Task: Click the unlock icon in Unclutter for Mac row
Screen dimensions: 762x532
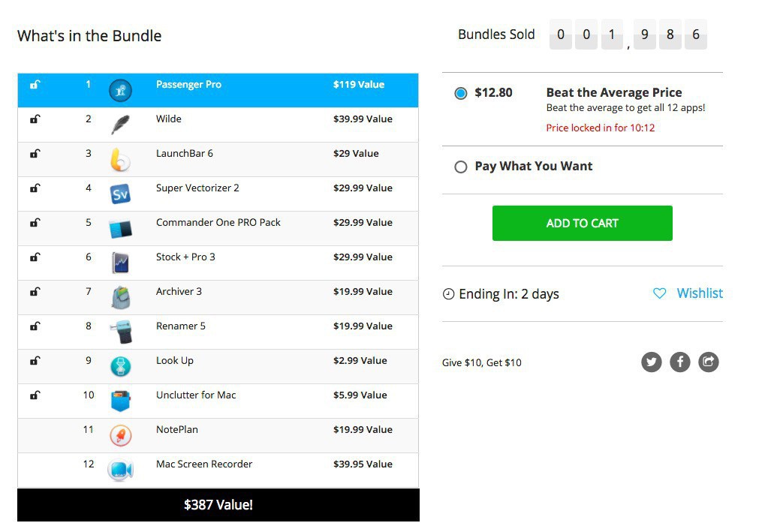Action: (x=35, y=395)
